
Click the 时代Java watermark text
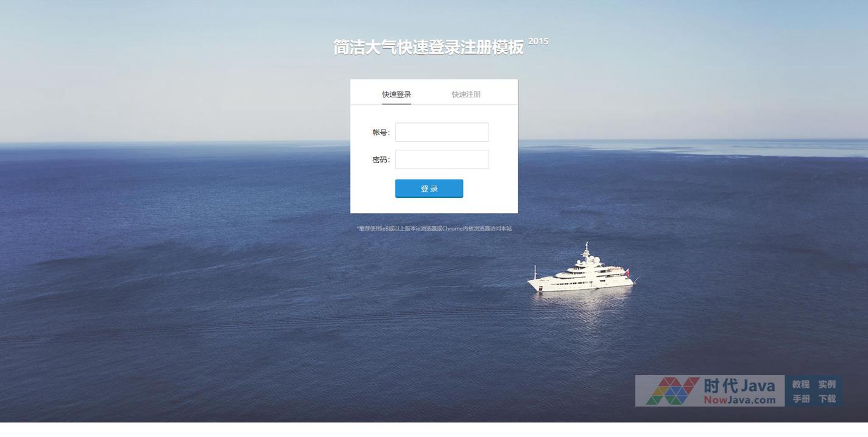739,385
